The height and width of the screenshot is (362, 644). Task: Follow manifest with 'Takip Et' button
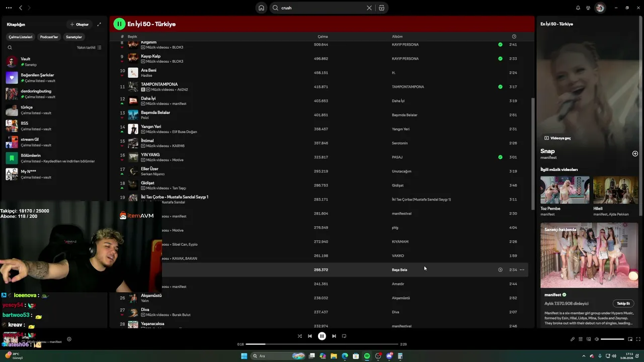(x=623, y=304)
